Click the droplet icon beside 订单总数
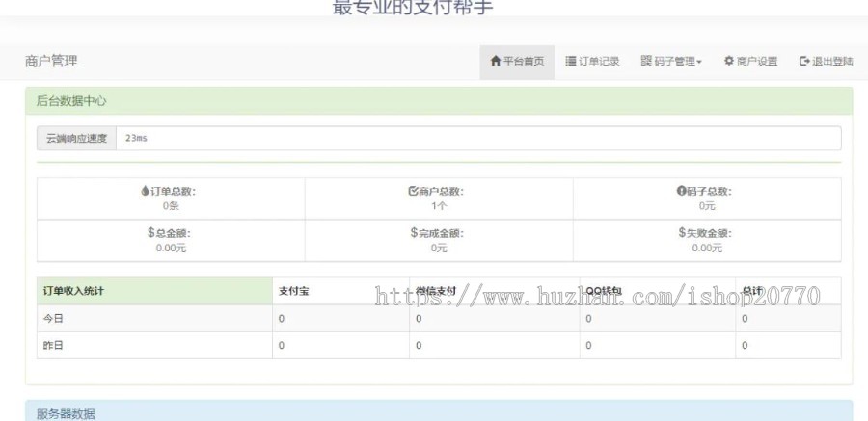Image resolution: width=868 pixels, height=421 pixels. click(x=145, y=191)
